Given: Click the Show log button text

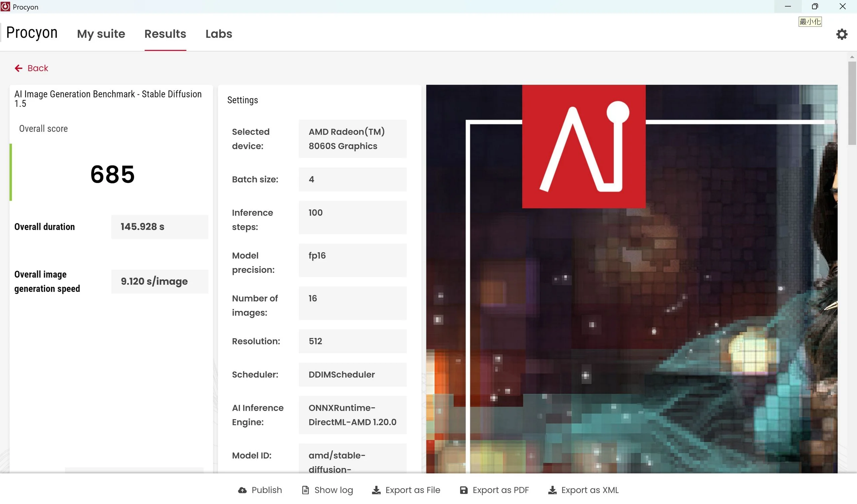Looking at the screenshot, I should 334,490.
